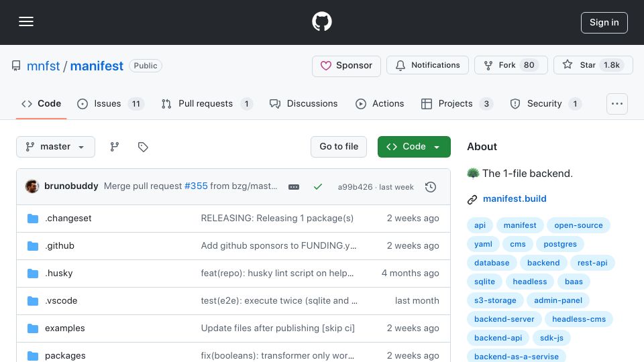
Task: Show more repository tabs via ellipsis
Action: [x=617, y=104]
